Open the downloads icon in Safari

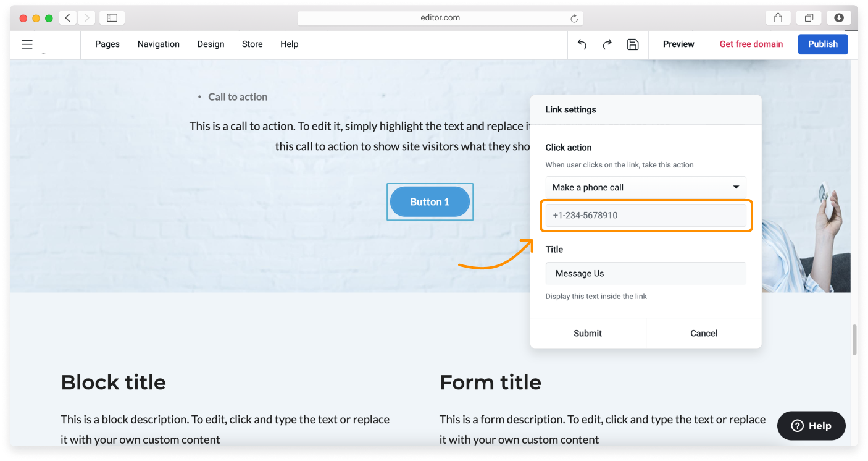(839, 18)
